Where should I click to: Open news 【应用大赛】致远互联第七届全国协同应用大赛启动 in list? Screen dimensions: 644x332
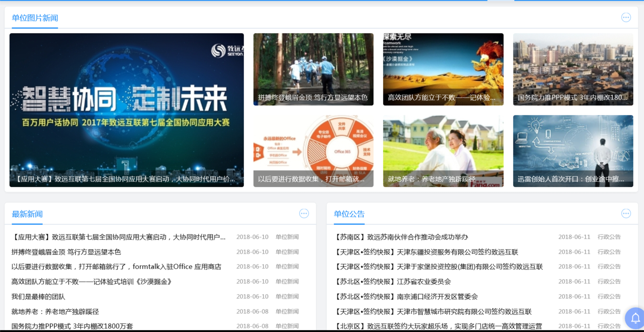point(118,237)
